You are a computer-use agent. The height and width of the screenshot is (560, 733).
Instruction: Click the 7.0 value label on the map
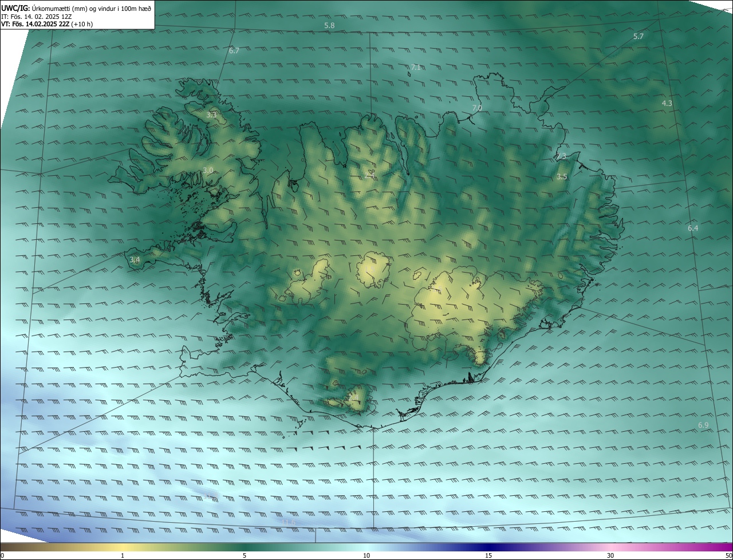477,108
